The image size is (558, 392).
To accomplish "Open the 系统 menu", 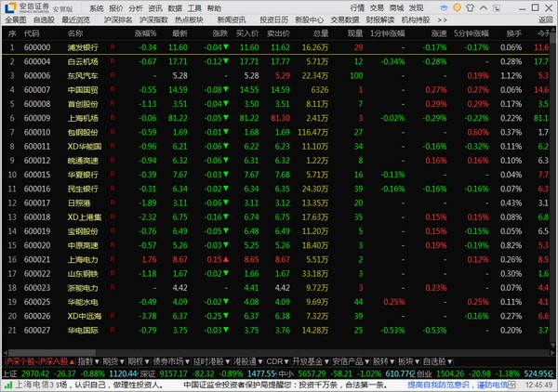I will click(97, 7).
